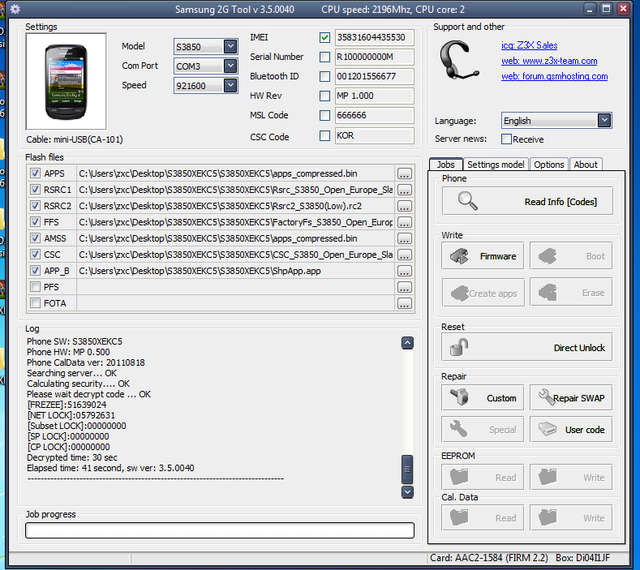The image size is (640, 570).
Task: Click the padlock icon on Direct Unlock
Action: [459, 347]
